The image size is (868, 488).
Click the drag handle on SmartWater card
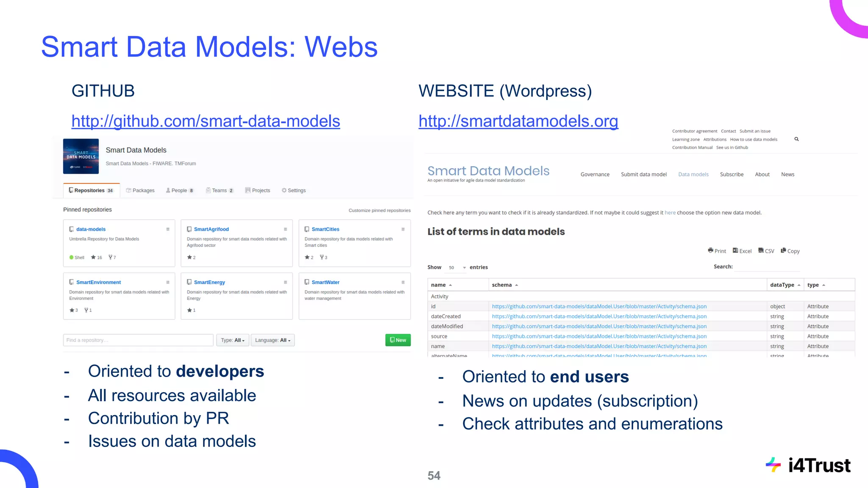(403, 283)
